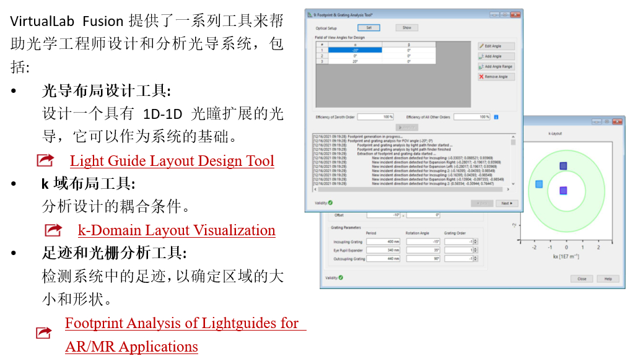The height and width of the screenshot is (364, 633).
Task: Click the share arrow icon beside k-Domain Layout Visualization
Action: point(53,230)
